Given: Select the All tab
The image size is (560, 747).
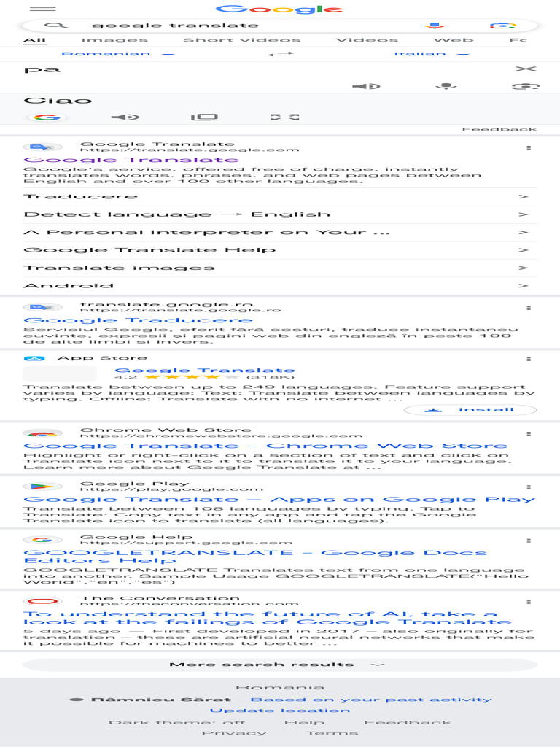Looking at the screenshot, I should tap(35, 40).
